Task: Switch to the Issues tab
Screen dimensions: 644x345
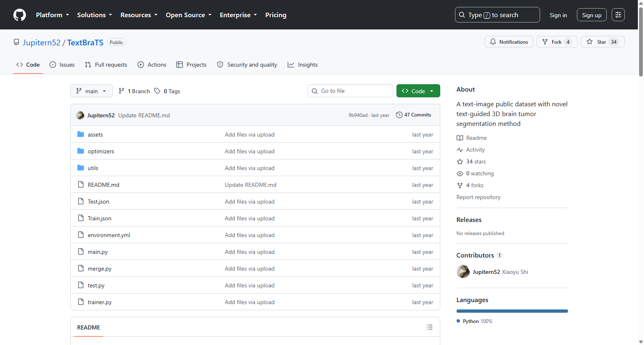Action: tap(62, 65)
